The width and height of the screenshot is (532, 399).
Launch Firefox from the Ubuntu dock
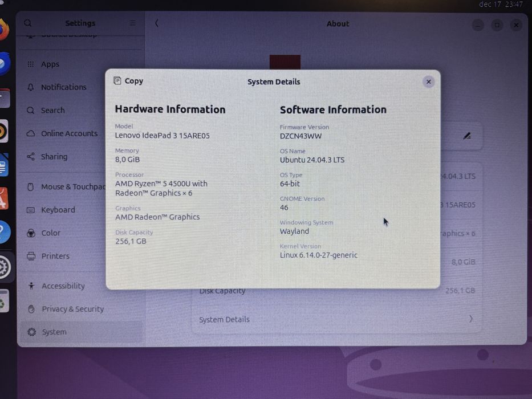click(x=3, y=30)
